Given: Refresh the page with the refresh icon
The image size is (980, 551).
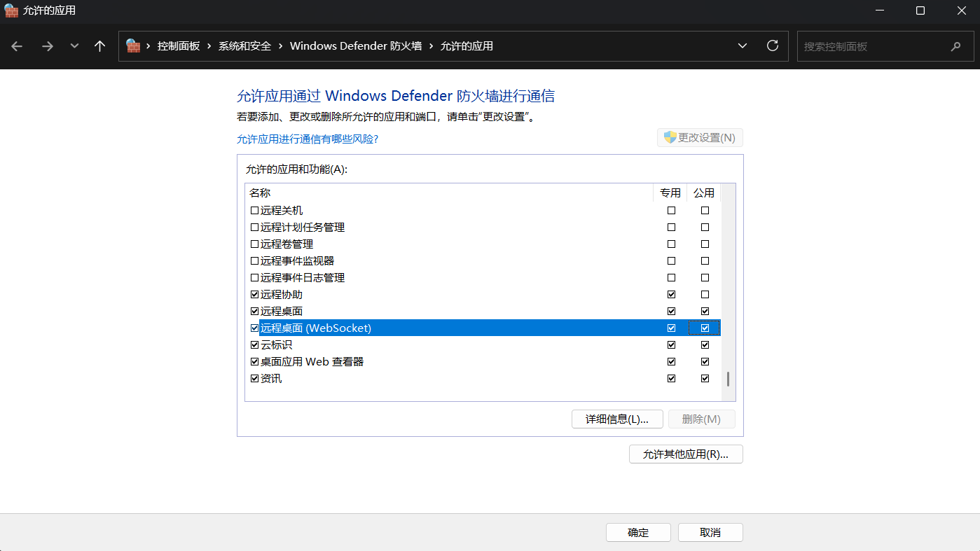Looking at the screenshot, I should tap(773, 46).
